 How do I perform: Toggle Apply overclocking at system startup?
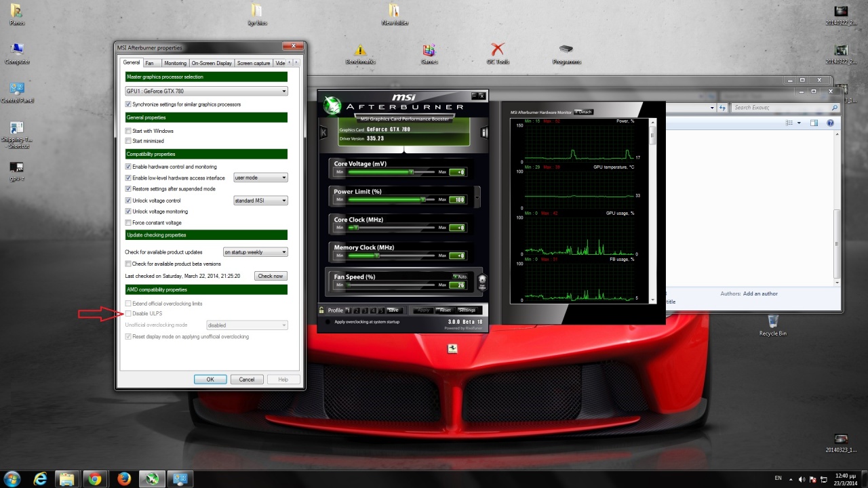329,322
